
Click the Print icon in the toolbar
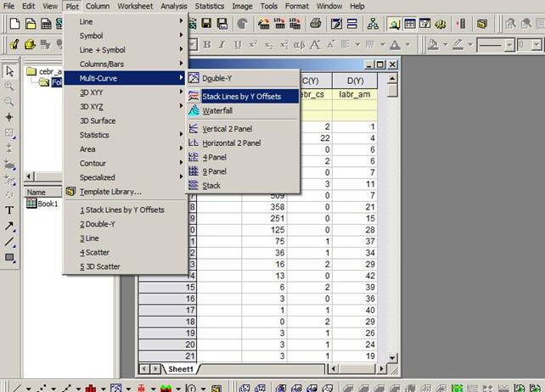point(316,24)
